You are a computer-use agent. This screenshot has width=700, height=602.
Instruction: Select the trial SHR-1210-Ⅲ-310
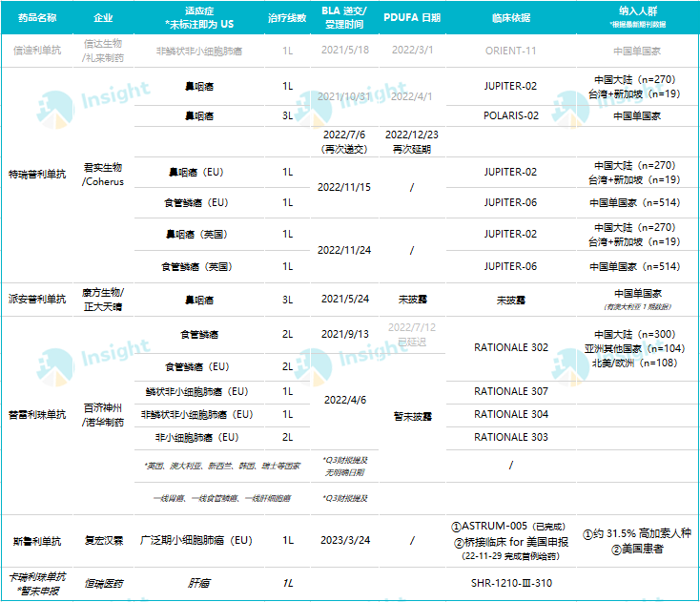(511, 583)
